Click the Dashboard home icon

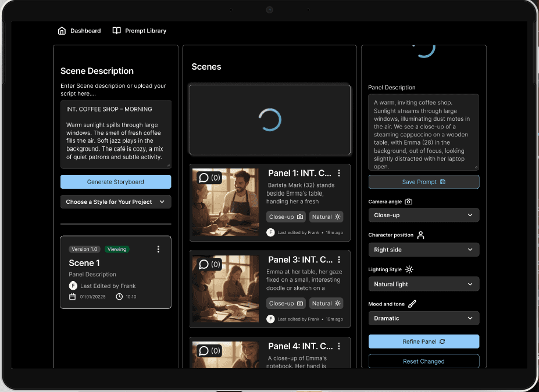pyautogui.click(x=62, y=31)
